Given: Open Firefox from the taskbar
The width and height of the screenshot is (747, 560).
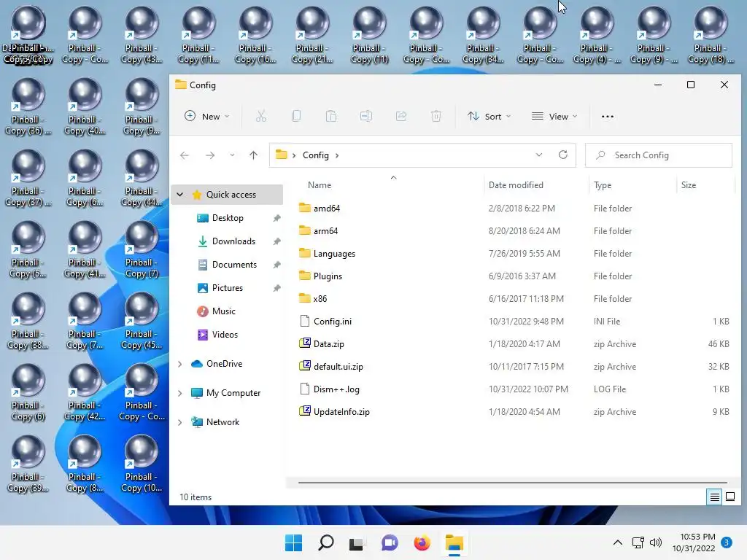Looking at the screenshot, I should point(422,542).
